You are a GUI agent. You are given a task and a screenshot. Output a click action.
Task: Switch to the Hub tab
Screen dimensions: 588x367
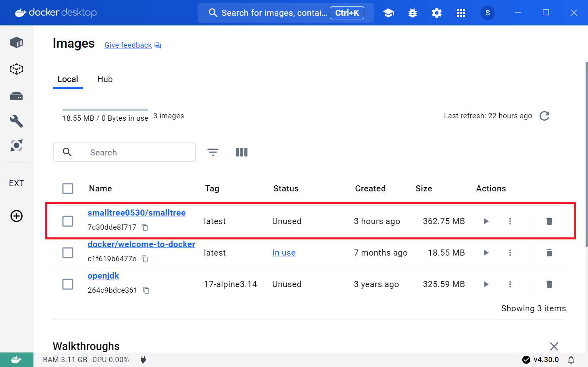coord(105,79)
